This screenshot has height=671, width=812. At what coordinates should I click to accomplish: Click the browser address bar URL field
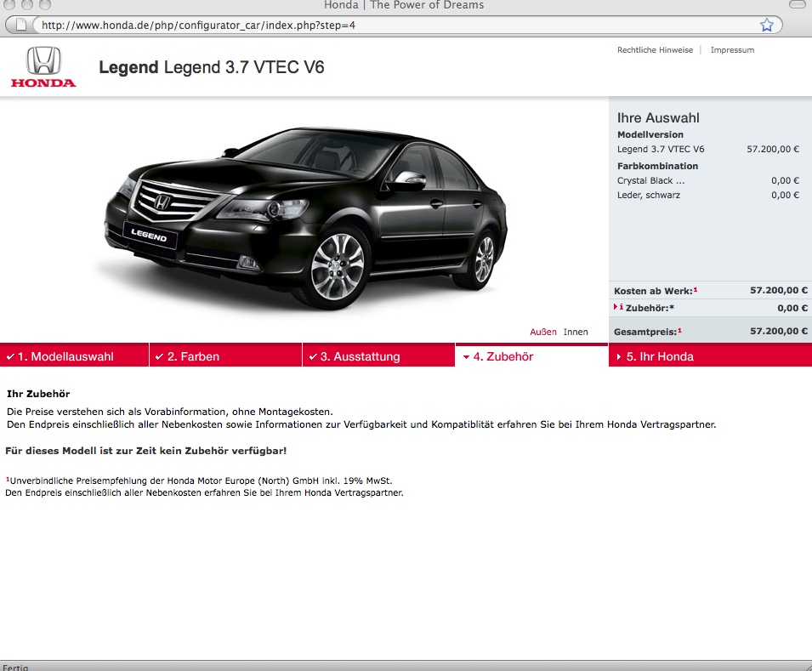coord(383,25)
